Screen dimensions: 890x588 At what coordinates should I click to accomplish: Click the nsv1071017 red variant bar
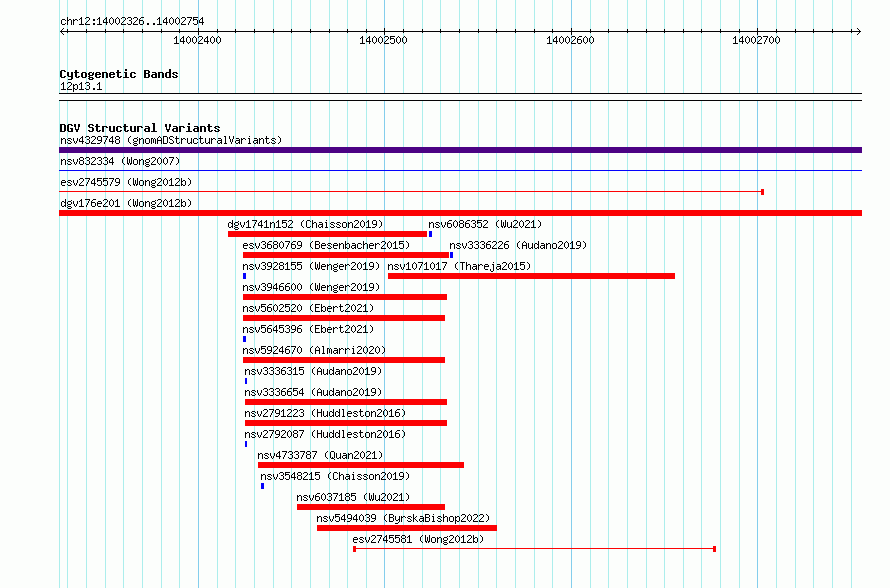[531, 276]
